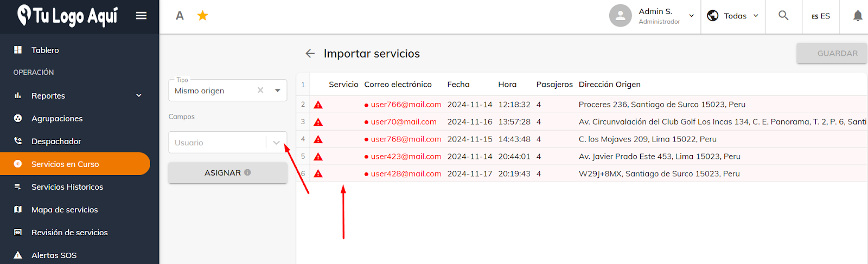868x264 pixels.
Task: Expand the Reportes submenu
Action: click(x=139, y=95)
